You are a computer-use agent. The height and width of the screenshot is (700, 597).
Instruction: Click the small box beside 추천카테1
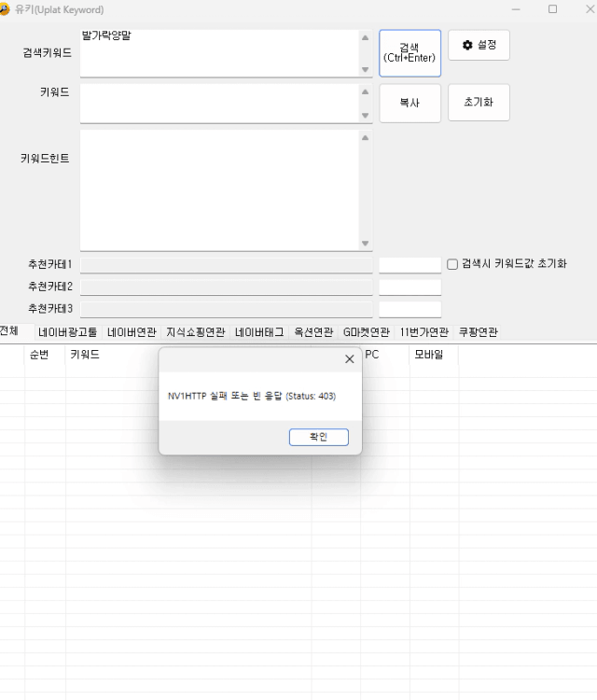coord(410,265)
